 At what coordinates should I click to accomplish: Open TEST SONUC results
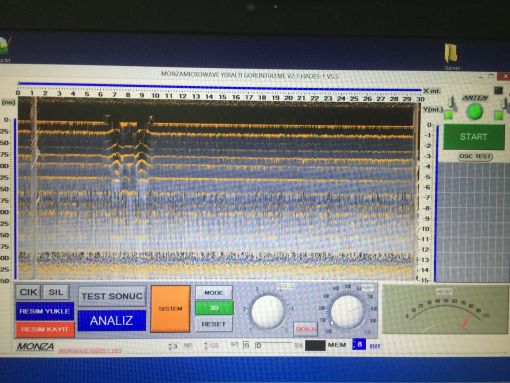pyautogui.click(x=112, y=296)
